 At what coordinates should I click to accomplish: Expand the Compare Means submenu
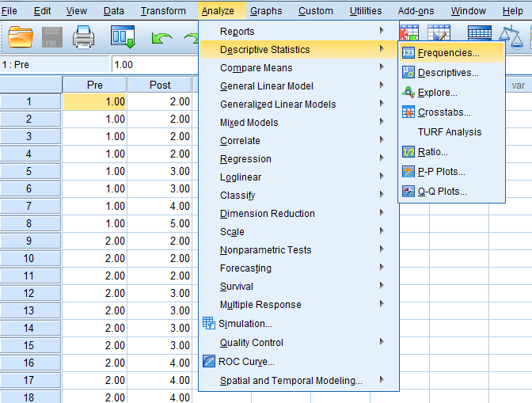256,68
